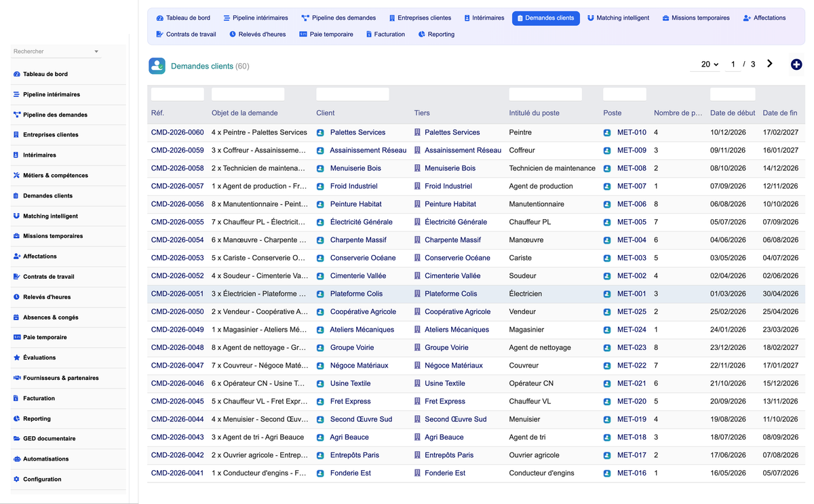Sort by Date de fin column header
Viewport: 814px width, 504px height.
coord(780,113)
